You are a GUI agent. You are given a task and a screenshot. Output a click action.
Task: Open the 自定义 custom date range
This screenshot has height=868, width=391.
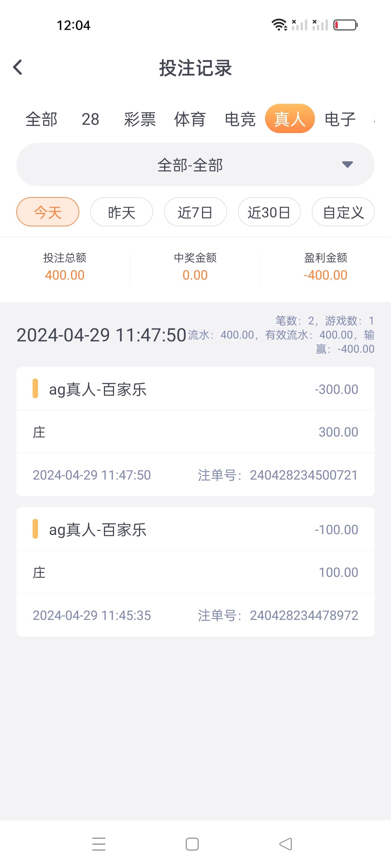tap(343, 212)
